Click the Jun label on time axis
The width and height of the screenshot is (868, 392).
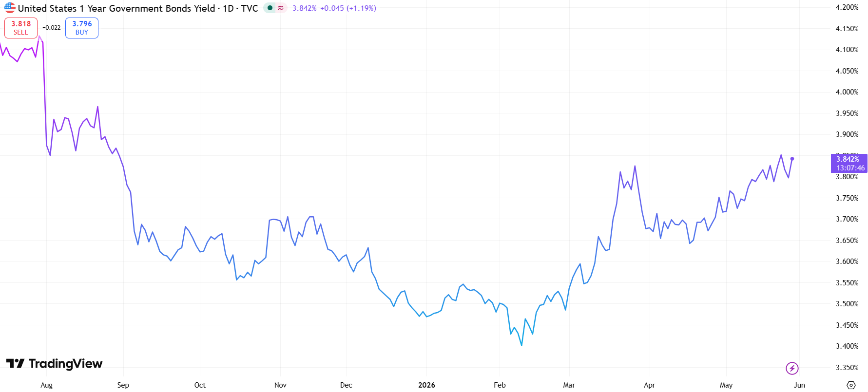(x=799, y=385)
